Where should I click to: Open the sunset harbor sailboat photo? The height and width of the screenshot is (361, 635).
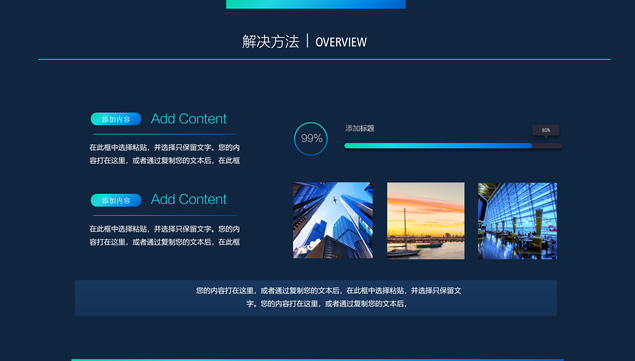coord(426,220)
